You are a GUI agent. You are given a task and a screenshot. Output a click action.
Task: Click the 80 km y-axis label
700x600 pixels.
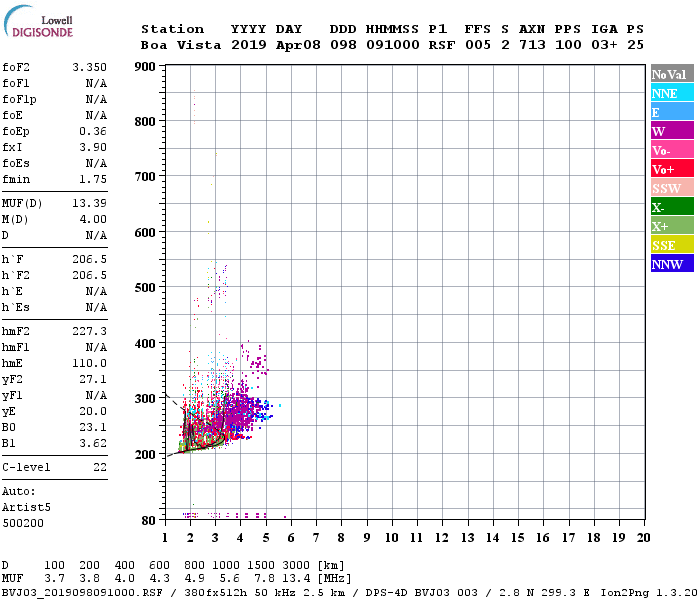point(149,521)
